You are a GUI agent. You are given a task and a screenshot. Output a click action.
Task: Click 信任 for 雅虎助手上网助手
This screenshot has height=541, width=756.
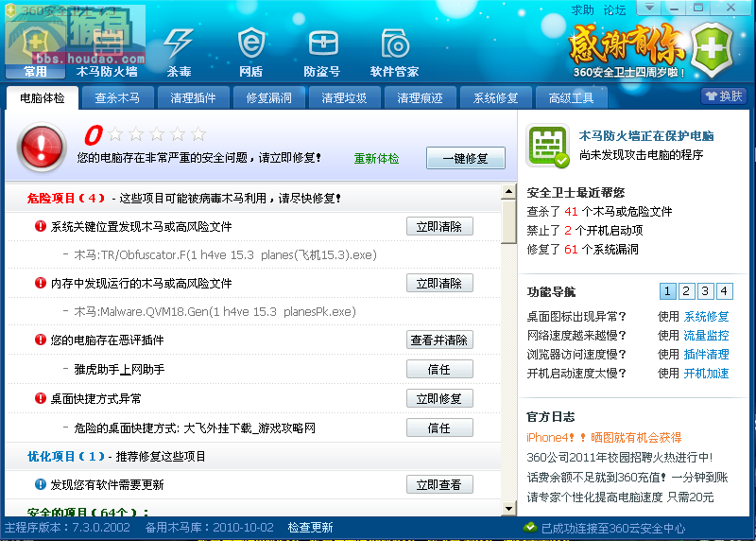pyautogui.click(x=439, y=369)
